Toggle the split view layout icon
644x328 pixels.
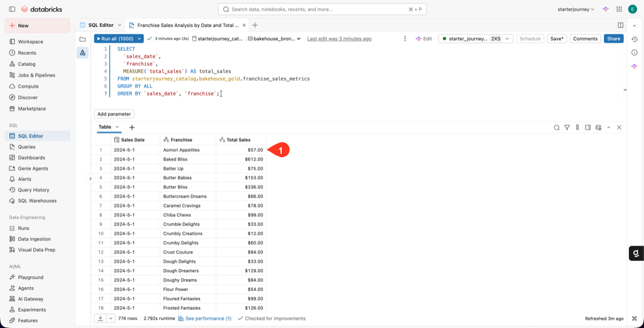coord(621,26)
